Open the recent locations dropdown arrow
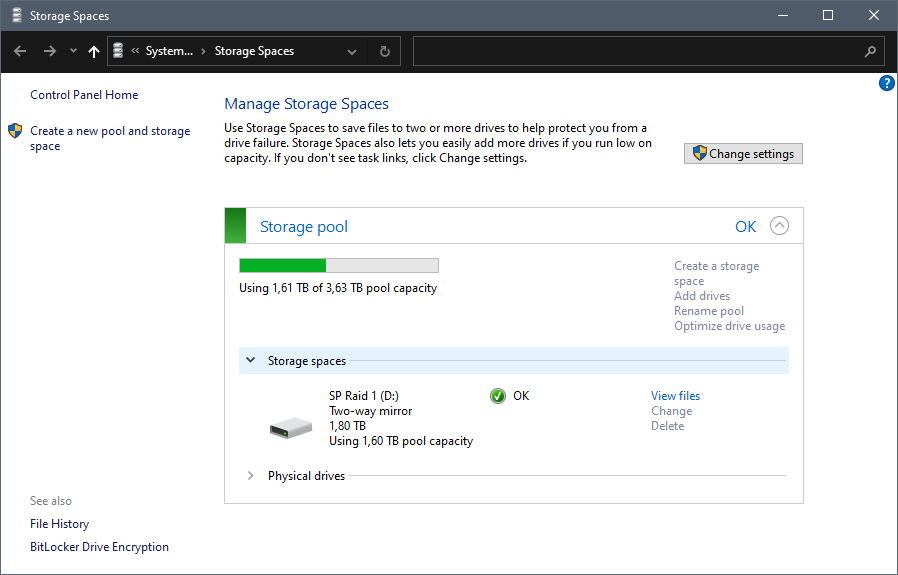 tap(73, 51)
